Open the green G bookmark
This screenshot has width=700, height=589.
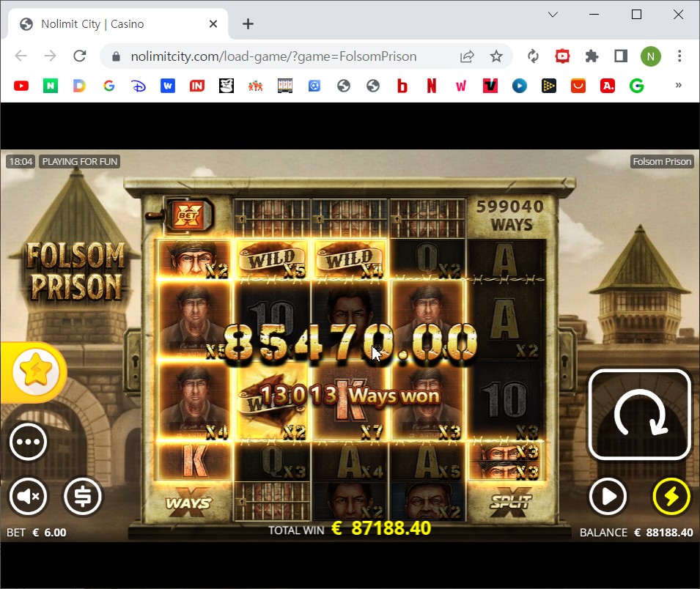[637, 86]
